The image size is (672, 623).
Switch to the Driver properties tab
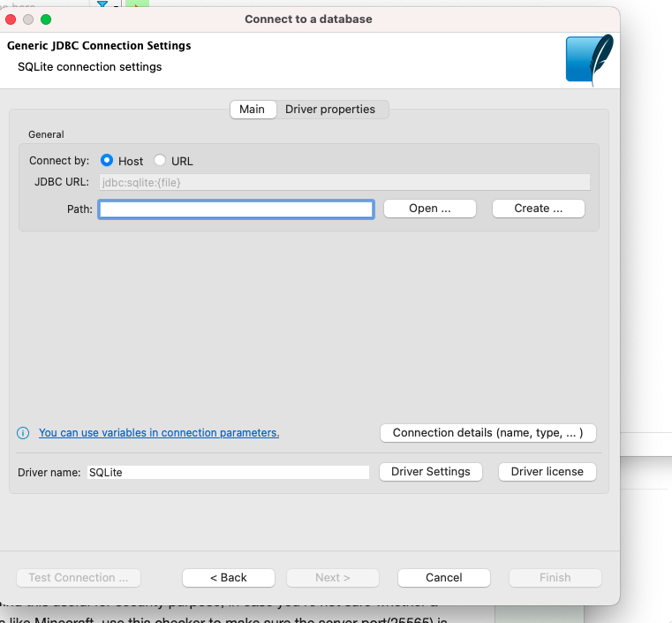click(330, 110)
